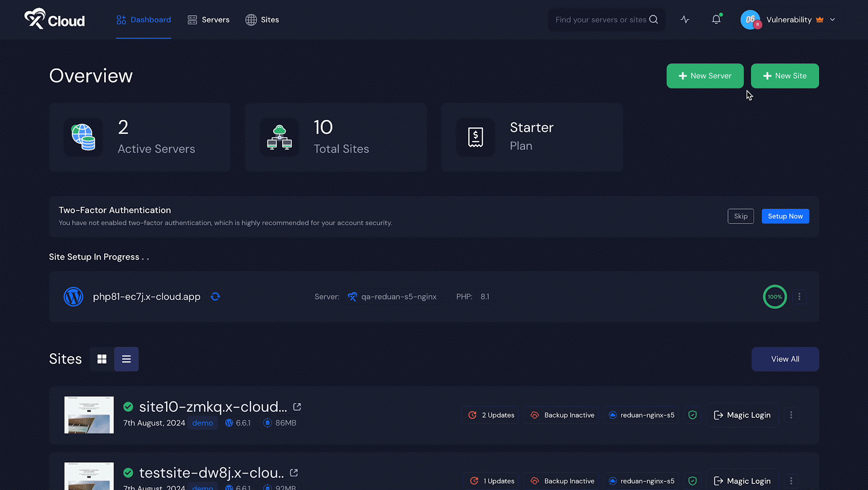Switch Sites to list view
The image size is (868, 490).
tap(126, 359)
